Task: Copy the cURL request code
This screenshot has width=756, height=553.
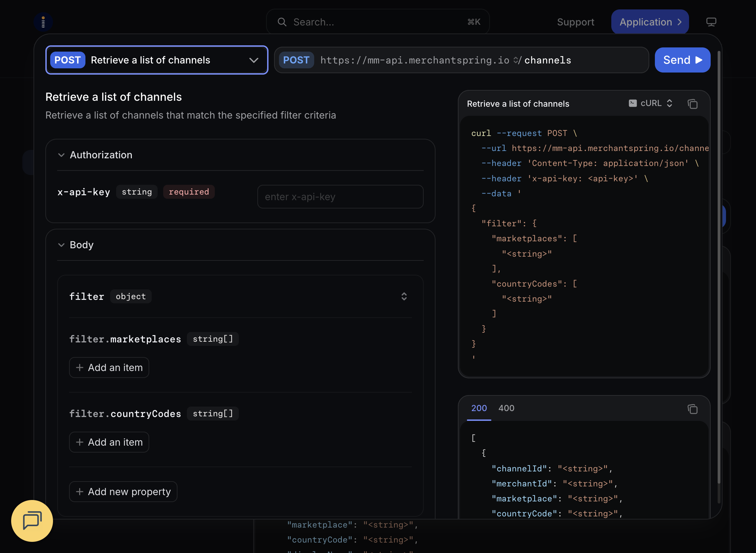Action: [x=693, y=104]
